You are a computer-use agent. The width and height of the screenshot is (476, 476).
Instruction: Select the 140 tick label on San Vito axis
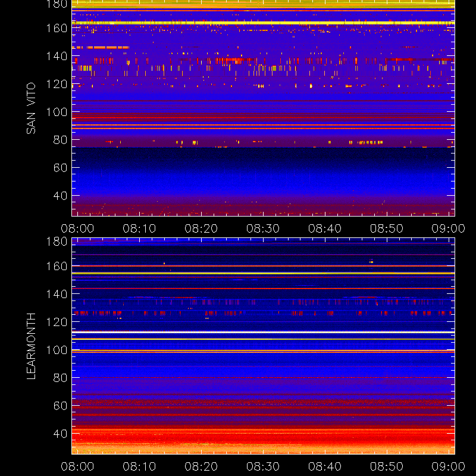click(57, 56)
